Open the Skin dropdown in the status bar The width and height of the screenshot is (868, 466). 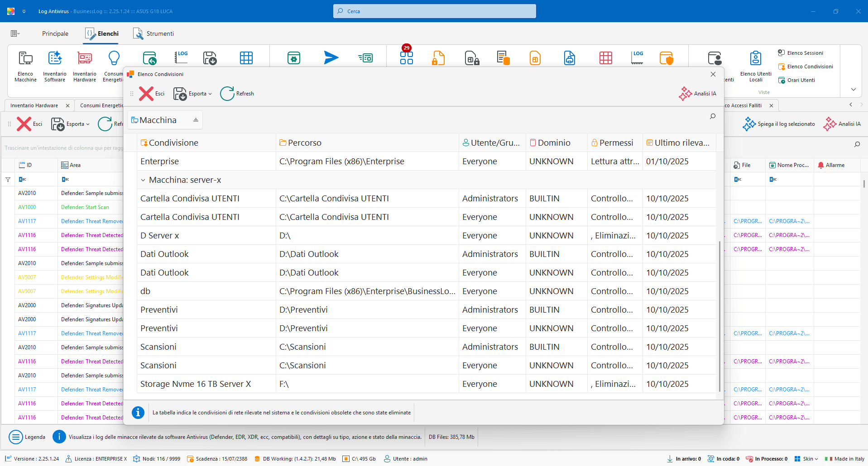tap(807, 459)
